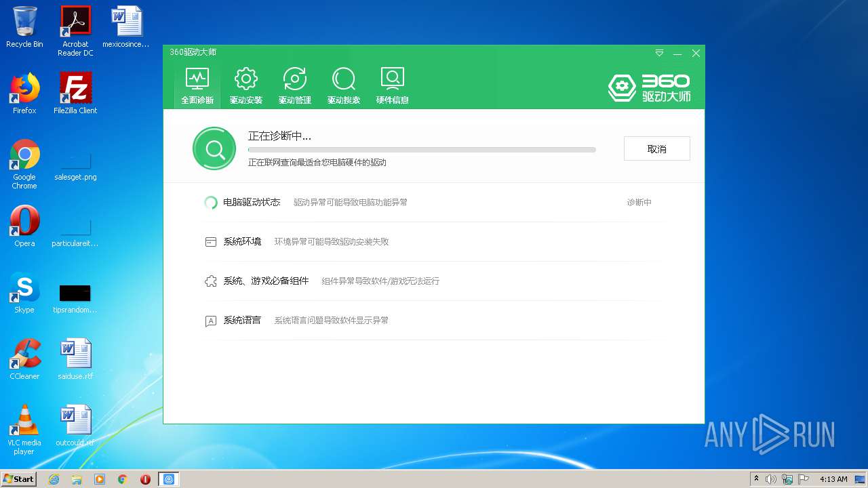This screenshot has height=488, width=868.
Task: Open the 全面诊断 tab
Action: [x=197, y=86]
